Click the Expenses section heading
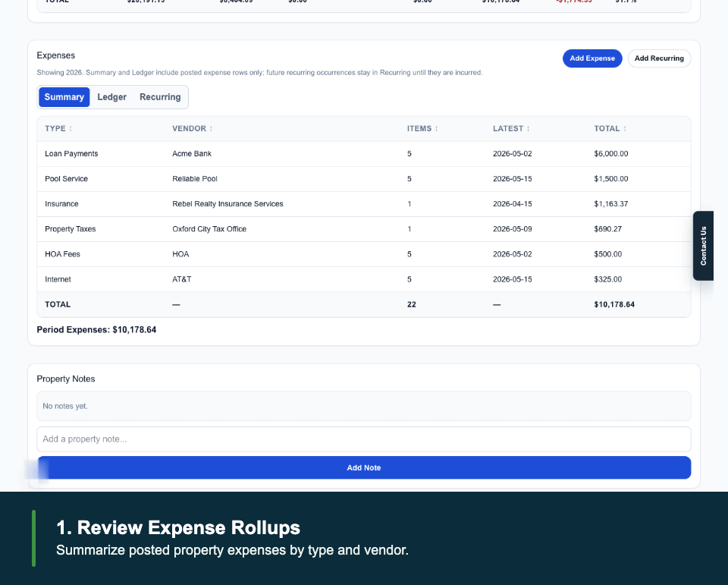The image size is (728, 585). point(55,55)
